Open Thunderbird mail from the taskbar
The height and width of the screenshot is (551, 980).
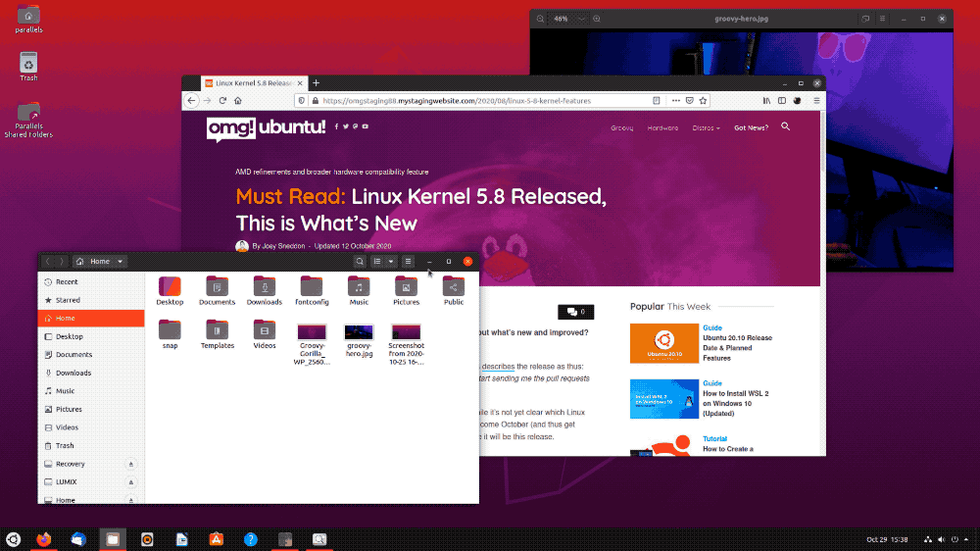(78, 539)
